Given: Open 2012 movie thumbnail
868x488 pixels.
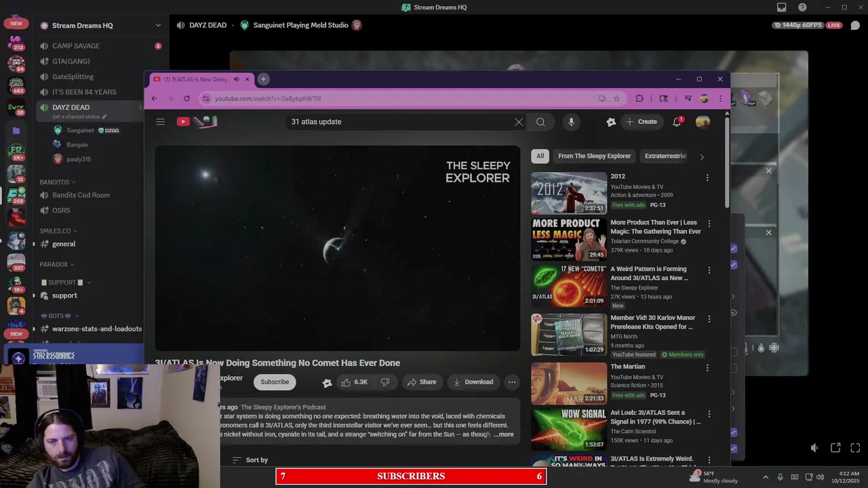Looking at the screenshot, I should (569, 193).
